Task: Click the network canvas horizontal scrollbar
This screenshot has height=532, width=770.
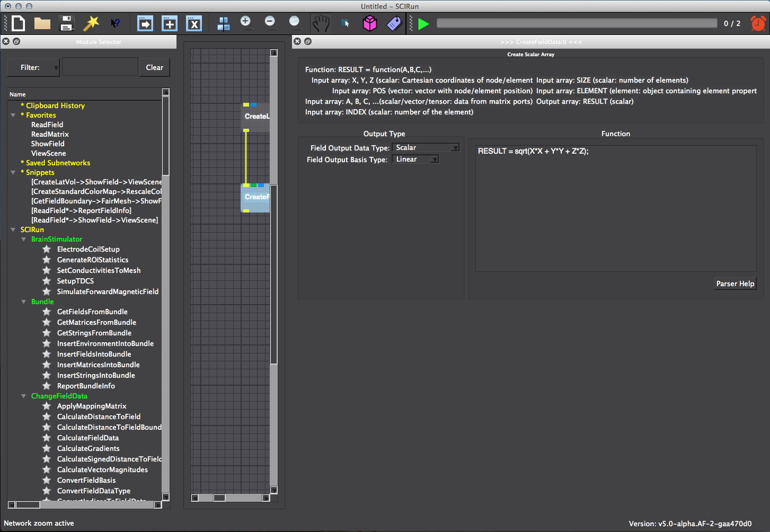Action: [219, 498]
